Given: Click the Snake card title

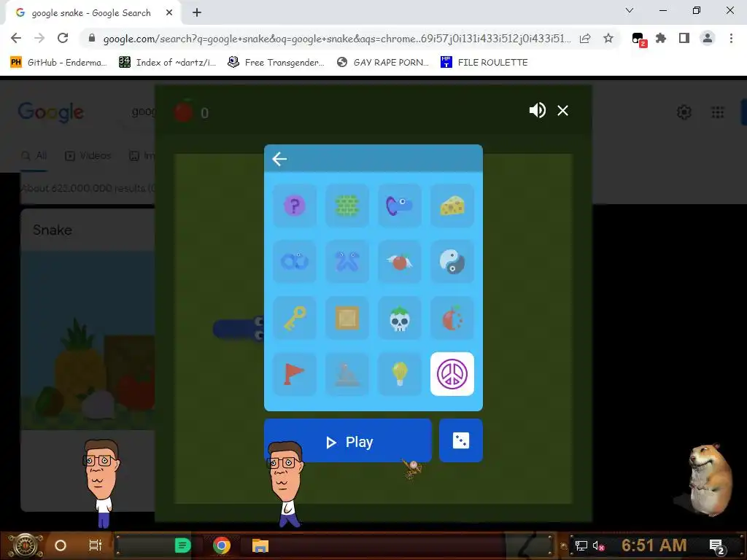Looking at the screenshot, I should (53, 230).
